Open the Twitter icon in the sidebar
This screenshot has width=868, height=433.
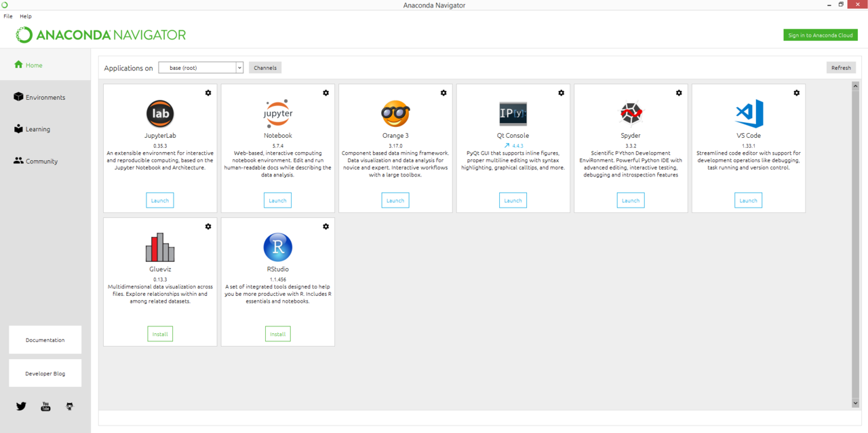[x=21, y=406]
